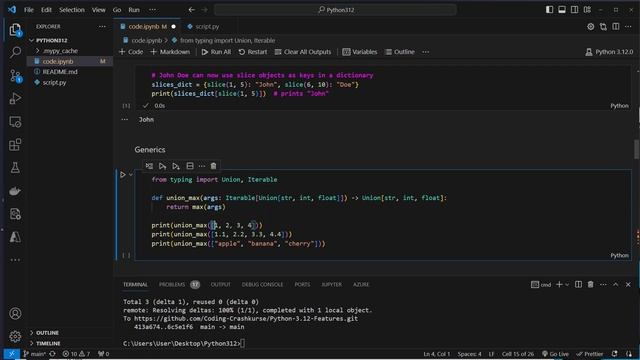Kill terminal with trash icon
This screenshot has height=360, width=640.
pyautogui.click(x=591, y=284)
